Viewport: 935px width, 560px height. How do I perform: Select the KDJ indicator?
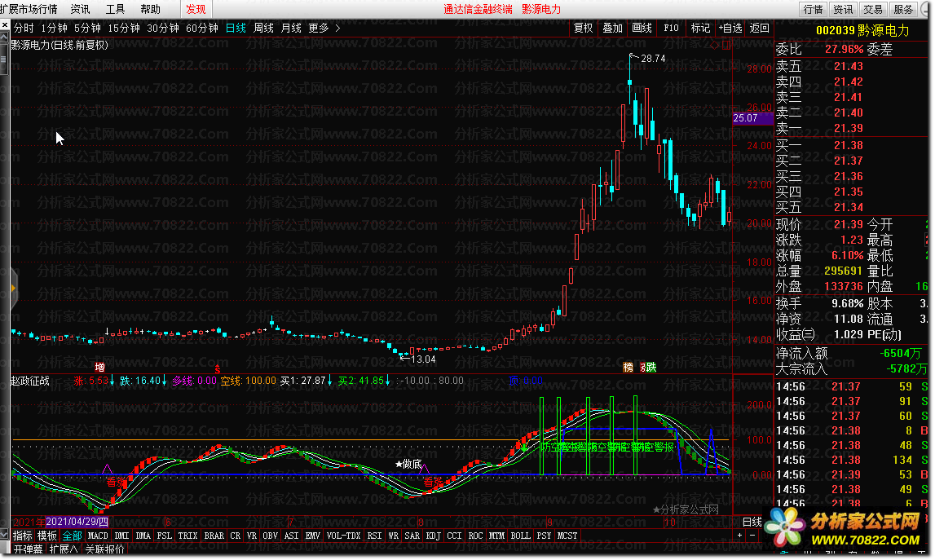434,536
